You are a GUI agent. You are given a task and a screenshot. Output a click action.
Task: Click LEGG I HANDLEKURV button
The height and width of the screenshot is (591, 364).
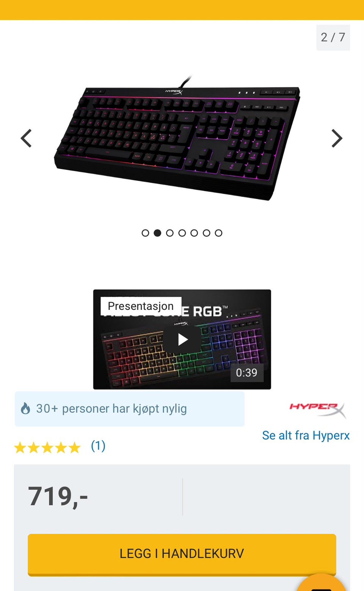click(x=182, y=554)
